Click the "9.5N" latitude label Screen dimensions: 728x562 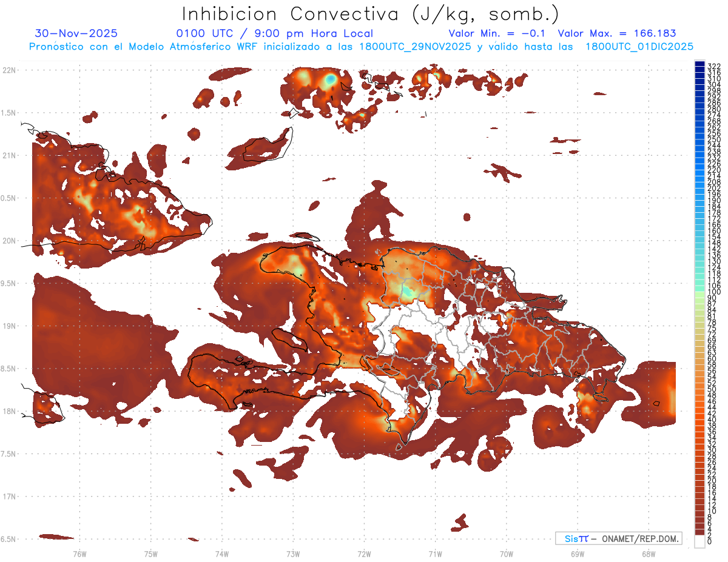coord(9,283)
